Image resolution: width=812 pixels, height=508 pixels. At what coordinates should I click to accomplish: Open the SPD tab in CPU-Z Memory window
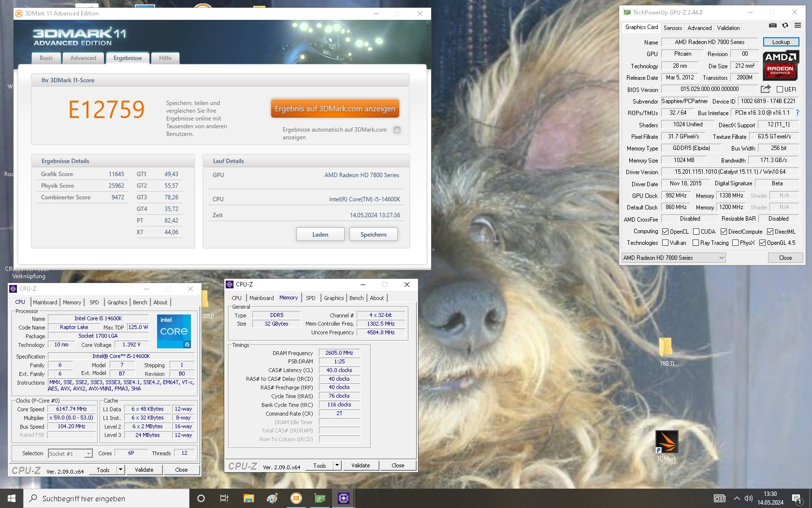(x=311, y=298)
